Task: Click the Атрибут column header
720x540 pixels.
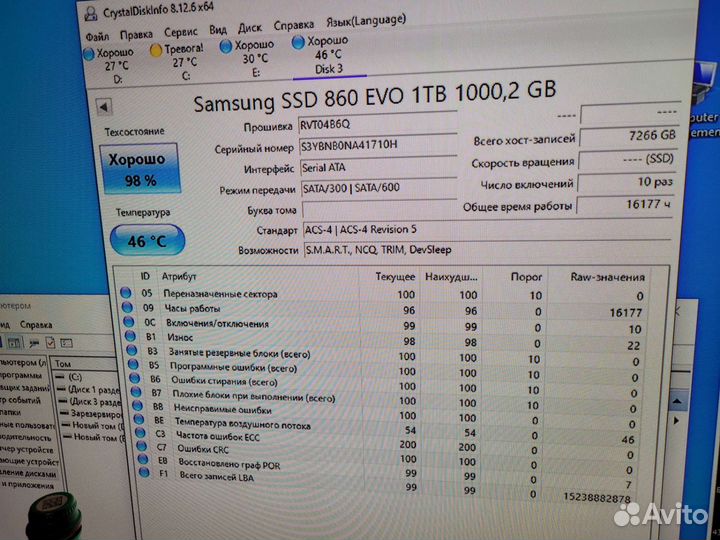Action: point(179,277)
